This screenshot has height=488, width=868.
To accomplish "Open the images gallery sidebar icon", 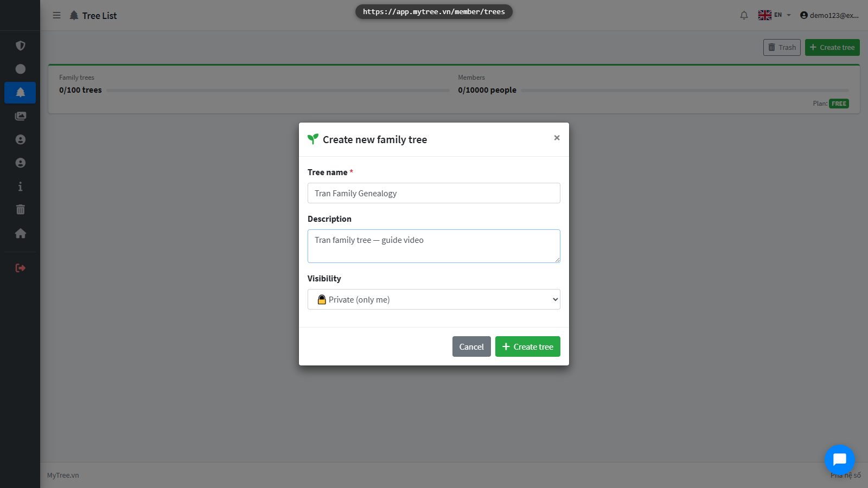I will [21, 116].
